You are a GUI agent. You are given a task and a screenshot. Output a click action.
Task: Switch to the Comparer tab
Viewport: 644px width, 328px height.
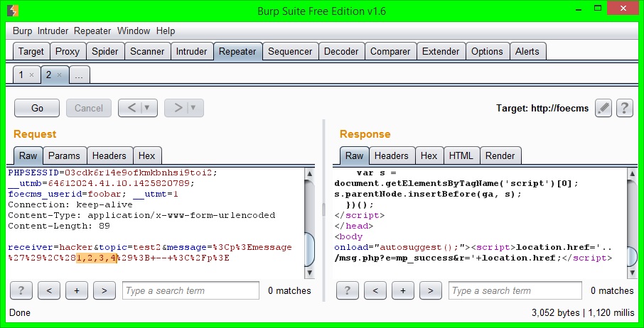click(390, 52)
